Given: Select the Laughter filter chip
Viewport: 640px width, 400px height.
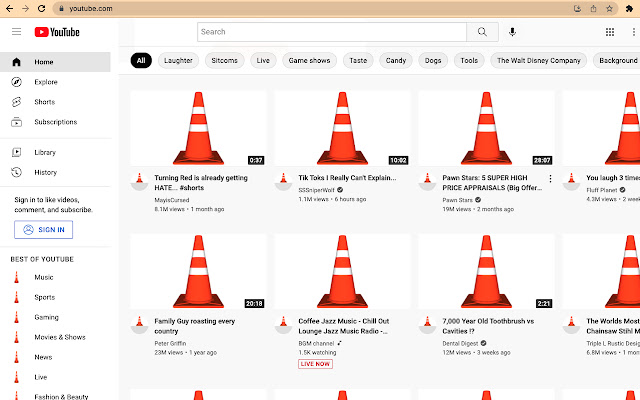Looking at the screenshot, I should pyautogui.click(x=178, y=60).
